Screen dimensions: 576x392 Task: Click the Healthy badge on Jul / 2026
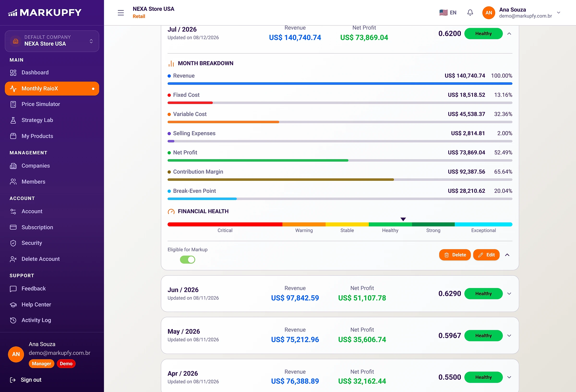[x=483, y=33]
